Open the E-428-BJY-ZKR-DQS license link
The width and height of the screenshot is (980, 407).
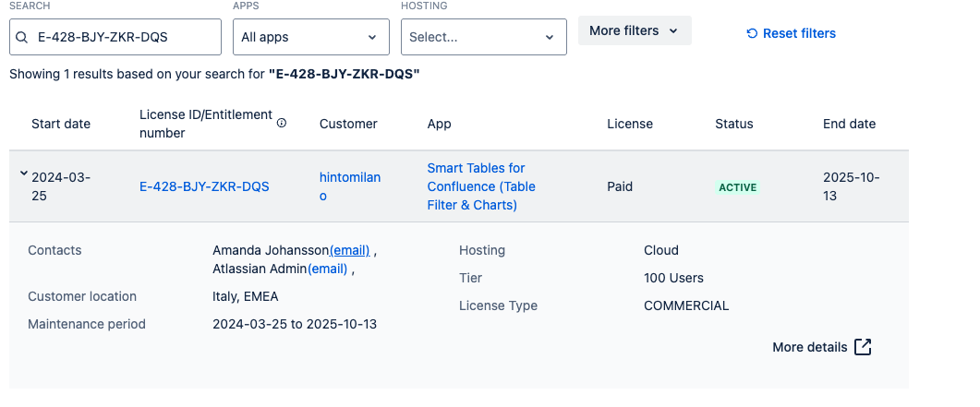point(204,186)
